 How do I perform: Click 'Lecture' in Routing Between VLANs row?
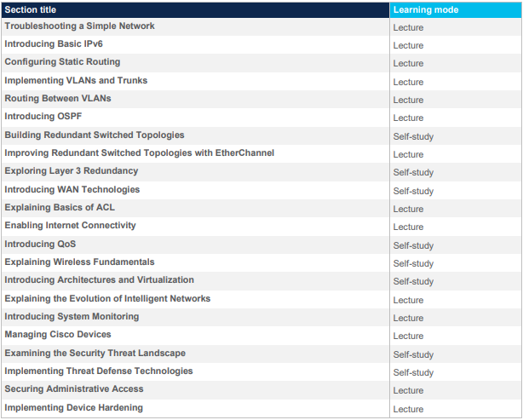(x=408, y=100)
